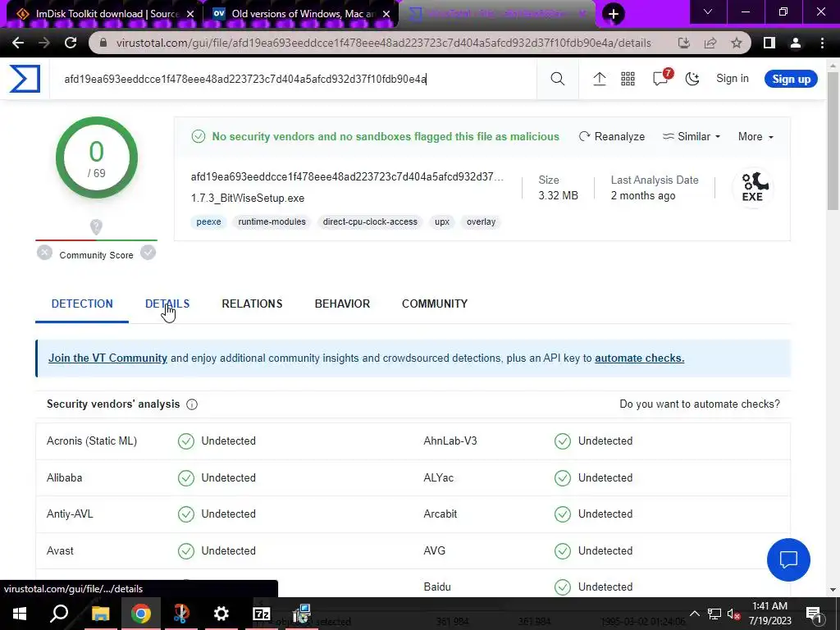Switch to the RELATIONS tab
The image size is (840, 630).
[252, 304]
